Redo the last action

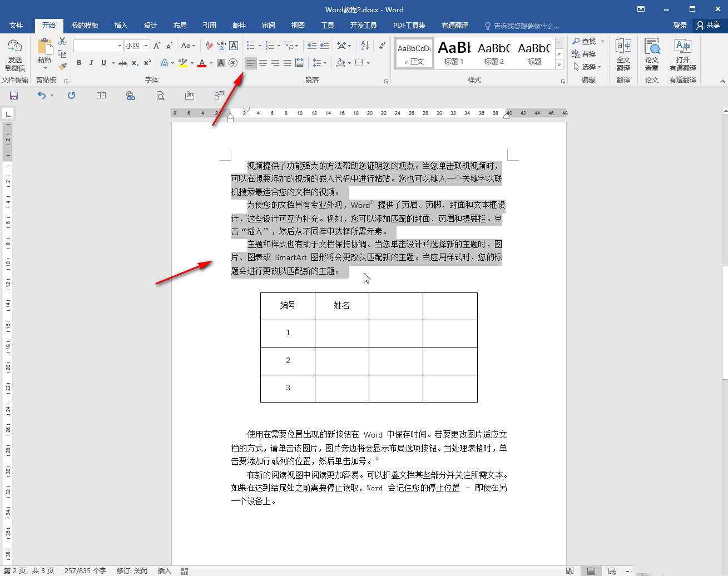pos(71,96)
